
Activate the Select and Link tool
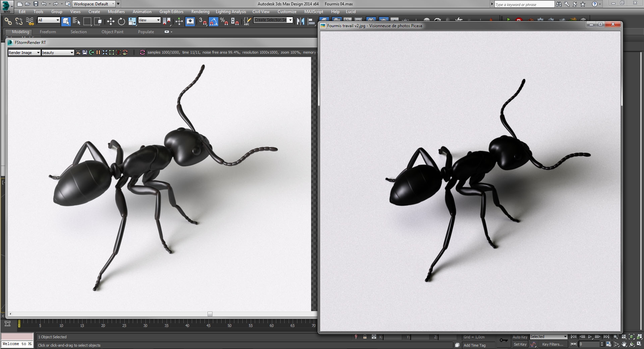pos(8,21)
